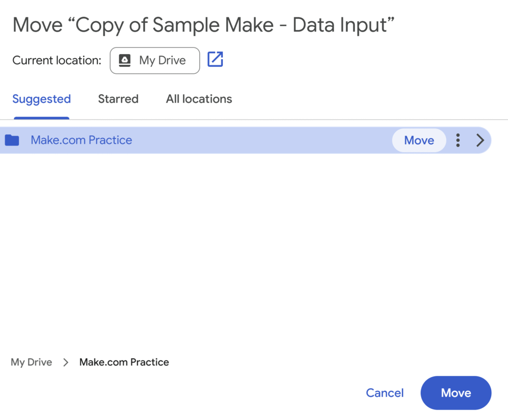Image resolution: width=508 pixels, height=420 pixels.
Task: Switch to the Suggested tab
Action: [42, 99]
